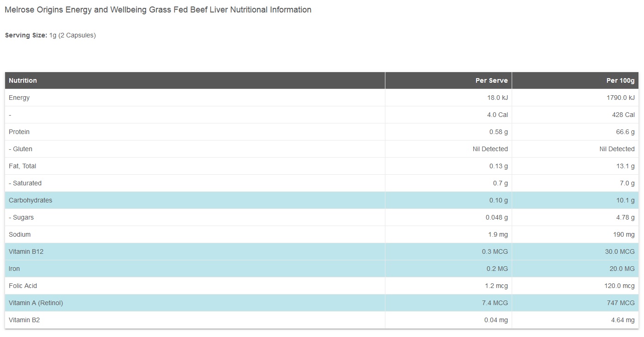Click the '1.9 mg' sodium value
Screen dimensions: 644x337
(498, 234)
